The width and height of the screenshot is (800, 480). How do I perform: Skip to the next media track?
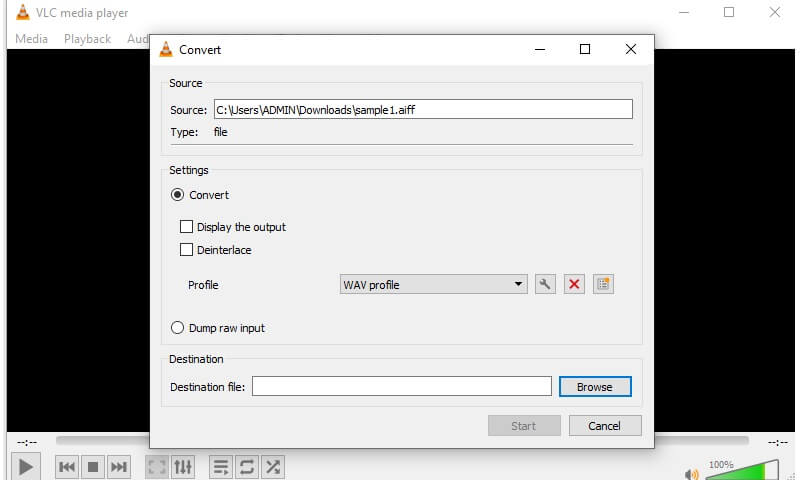pyautogui.click(x=119, y=466)
